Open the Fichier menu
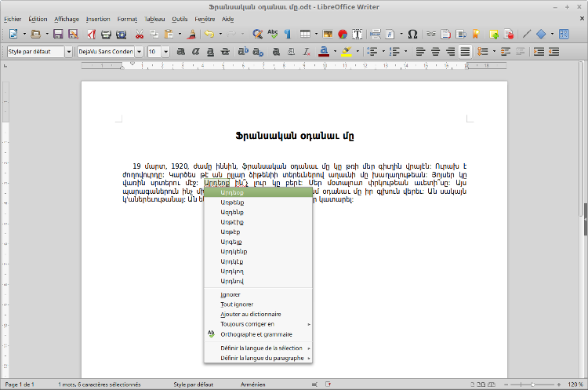The image size is (588, 390). click(x=13, y=19)
